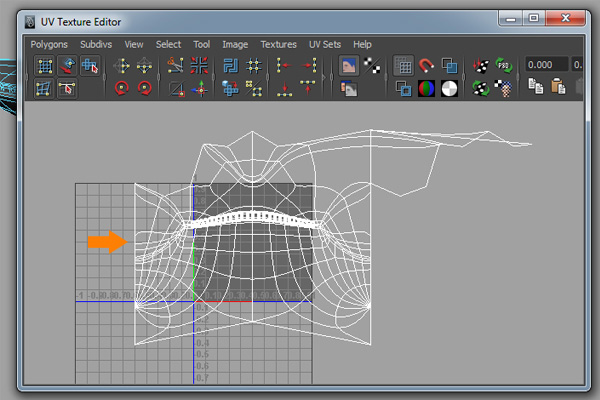Toggle the texture image display

pyautogui.click(x=349, y=66)
